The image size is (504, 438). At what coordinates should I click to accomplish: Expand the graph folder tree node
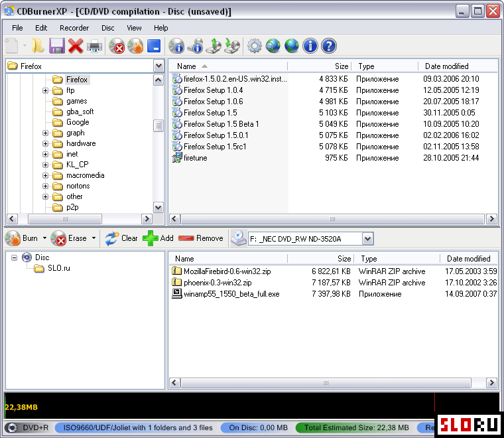[x=45, y=133]
